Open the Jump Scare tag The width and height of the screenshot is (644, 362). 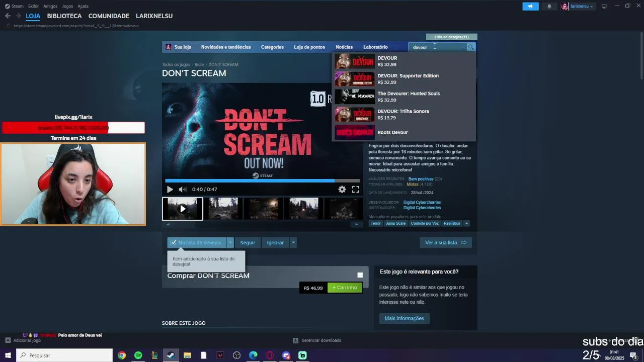click(396, 223)
